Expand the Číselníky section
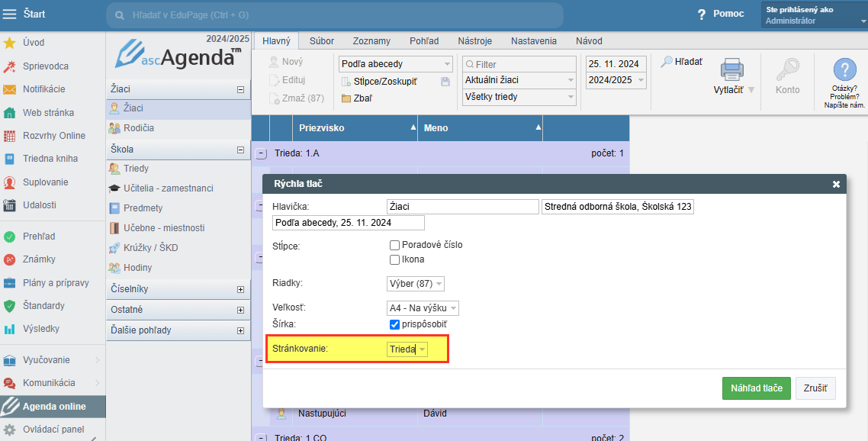The image size is (868, 441). click(240, 289)
